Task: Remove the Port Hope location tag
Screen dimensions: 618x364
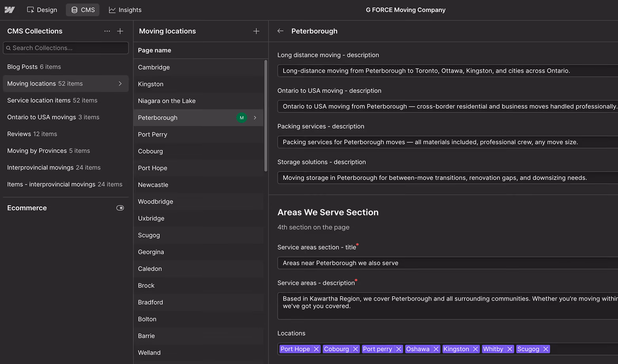Action: point(316,349)
